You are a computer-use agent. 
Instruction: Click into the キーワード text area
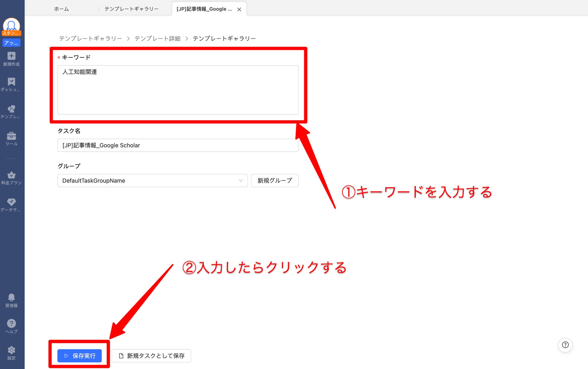click(178, 90)
